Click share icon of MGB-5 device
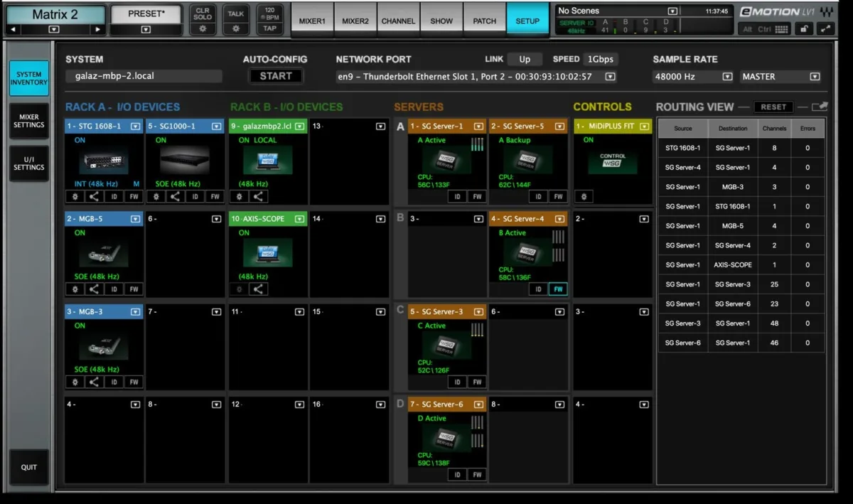Viewport: 853px width, 504px height. [95, 289]
